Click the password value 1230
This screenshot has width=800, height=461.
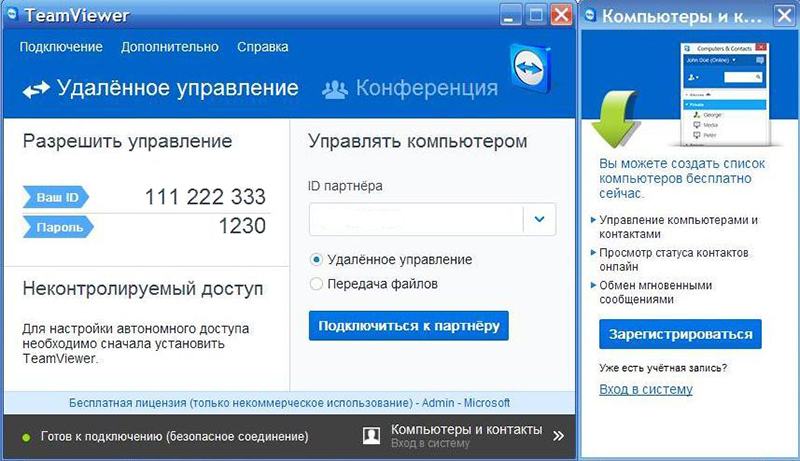pos(242,226)
